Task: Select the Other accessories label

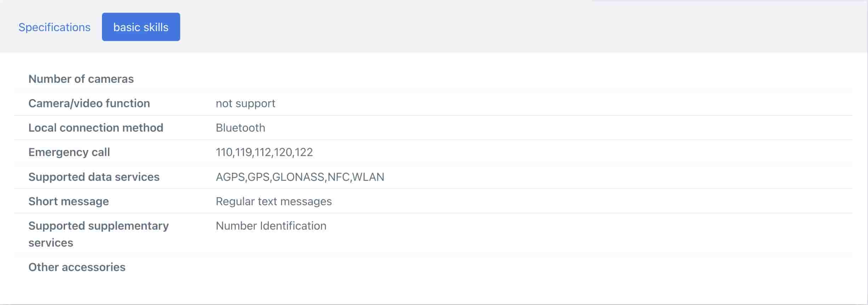Action: click(x=77, y=267)
